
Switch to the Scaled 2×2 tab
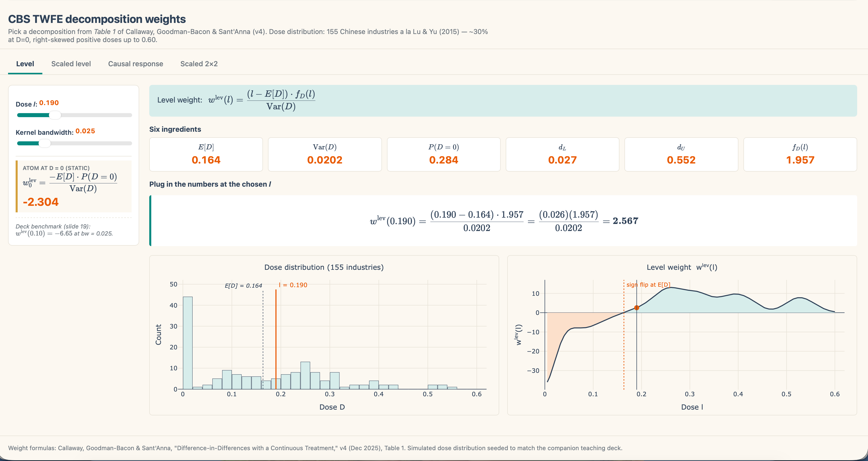click(199, 64)
